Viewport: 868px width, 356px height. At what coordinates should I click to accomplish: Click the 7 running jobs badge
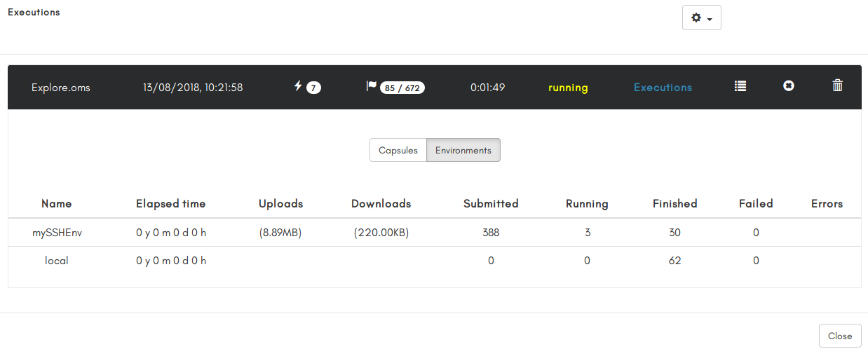tap(313, 88)
